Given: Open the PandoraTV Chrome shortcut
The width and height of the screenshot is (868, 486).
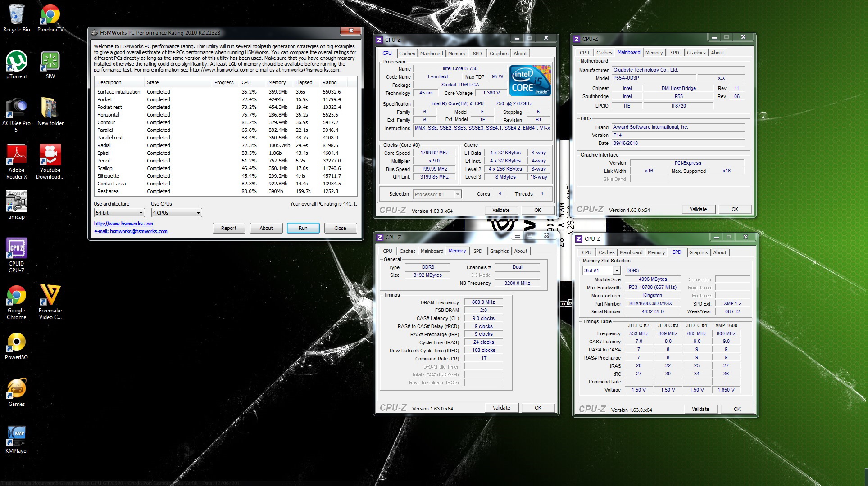Looking at the screenshot, I should click(x=50, y=15).
